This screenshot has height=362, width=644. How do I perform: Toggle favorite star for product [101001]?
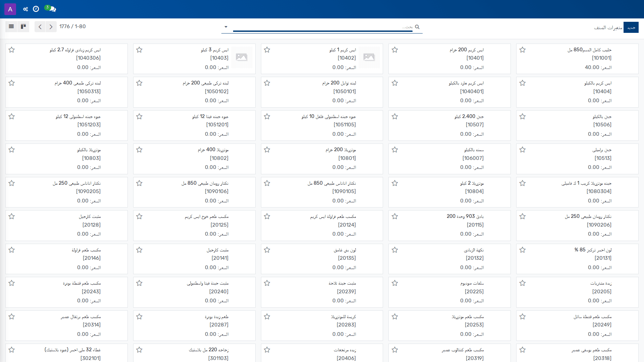523,50
